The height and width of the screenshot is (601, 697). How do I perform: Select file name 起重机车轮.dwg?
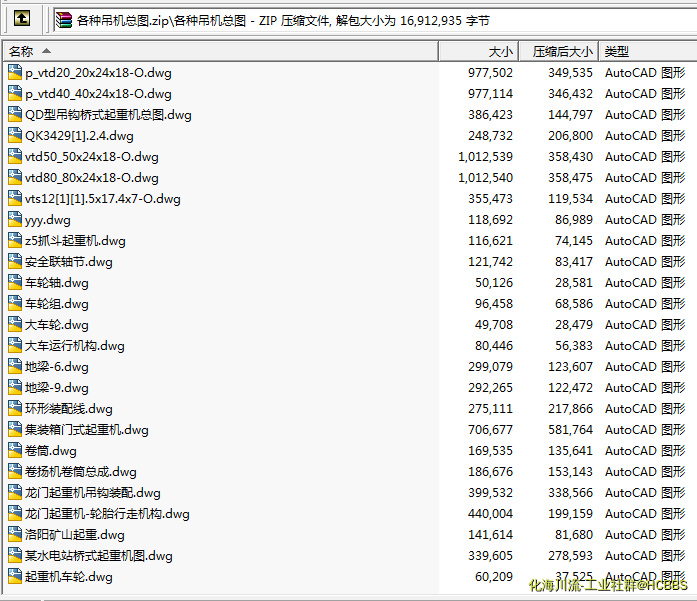point(69,577)
